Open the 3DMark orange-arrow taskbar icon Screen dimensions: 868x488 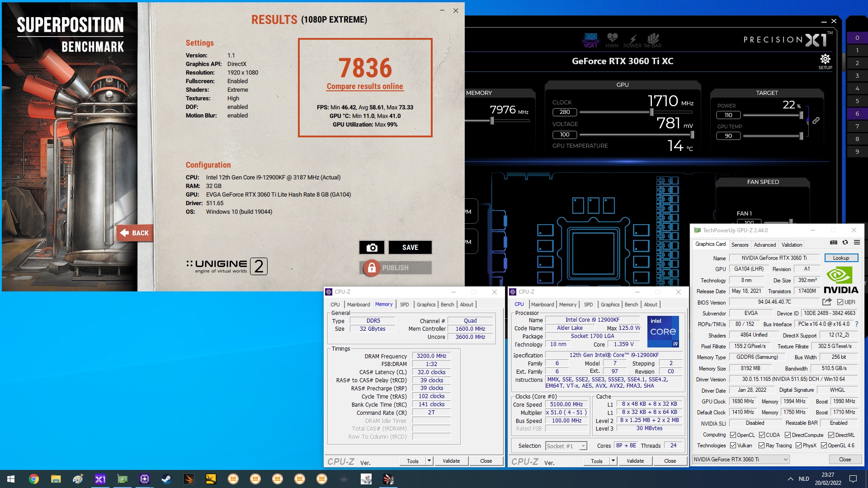189,479
